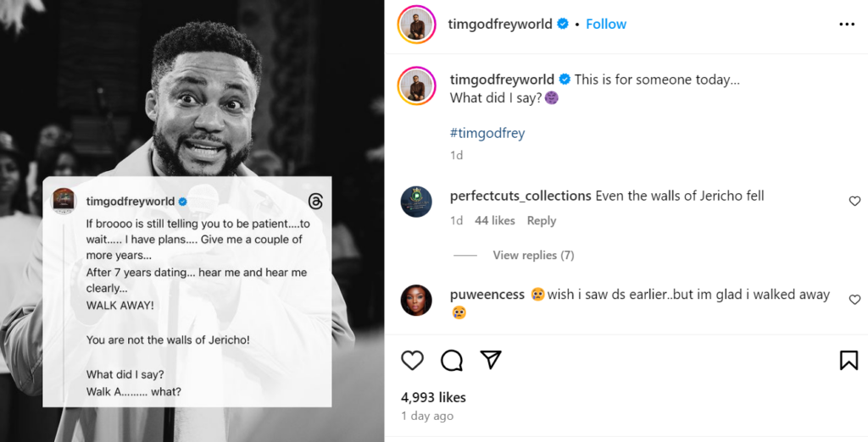The image size is (868, 442).
Task: Open timgodfreyworld username in header
Action: point(500,24)
